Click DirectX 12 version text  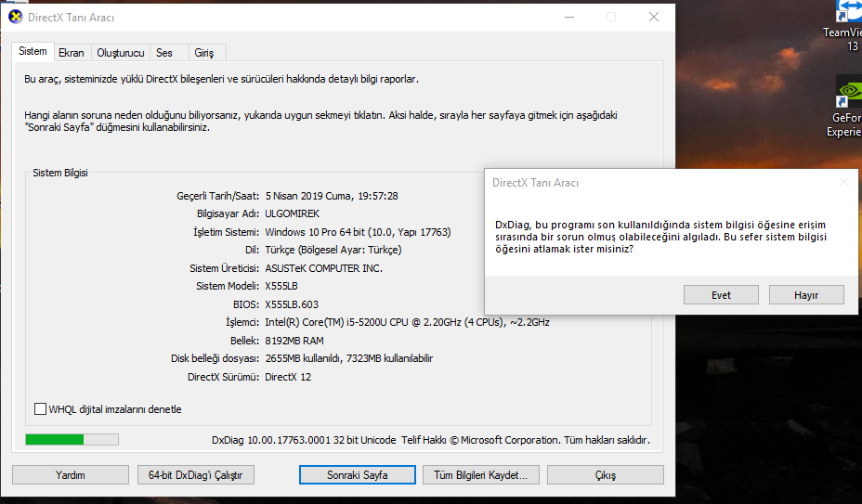[288, 377]
